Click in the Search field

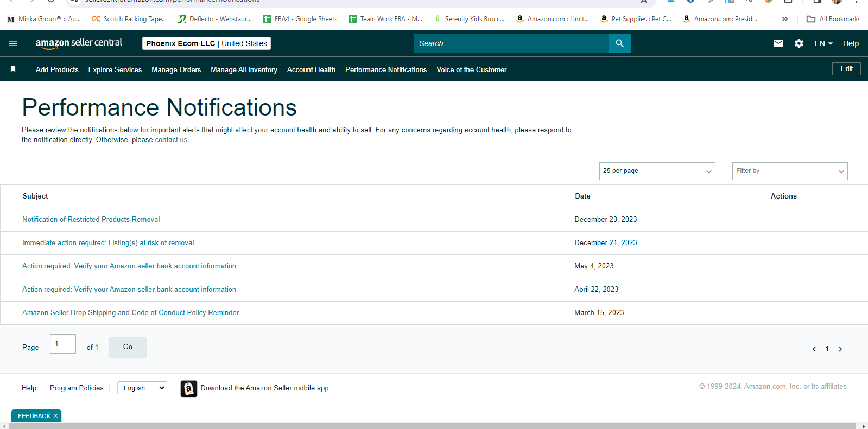point(511,43)
